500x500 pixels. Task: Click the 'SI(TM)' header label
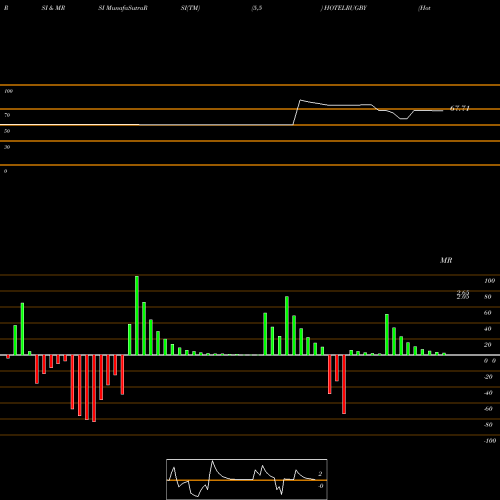point(190,8)
